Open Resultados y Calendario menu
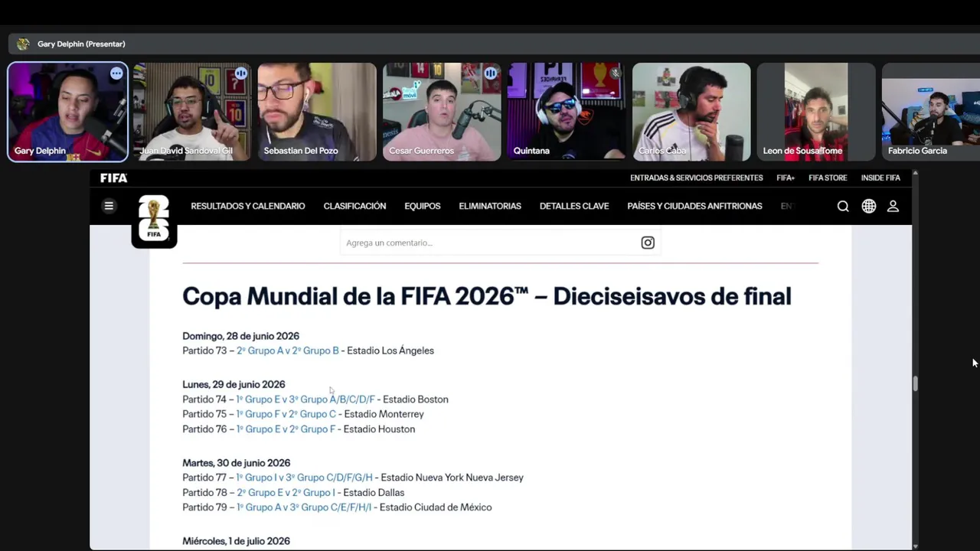Viewport: 980px width, 551px height. point(248,206)
